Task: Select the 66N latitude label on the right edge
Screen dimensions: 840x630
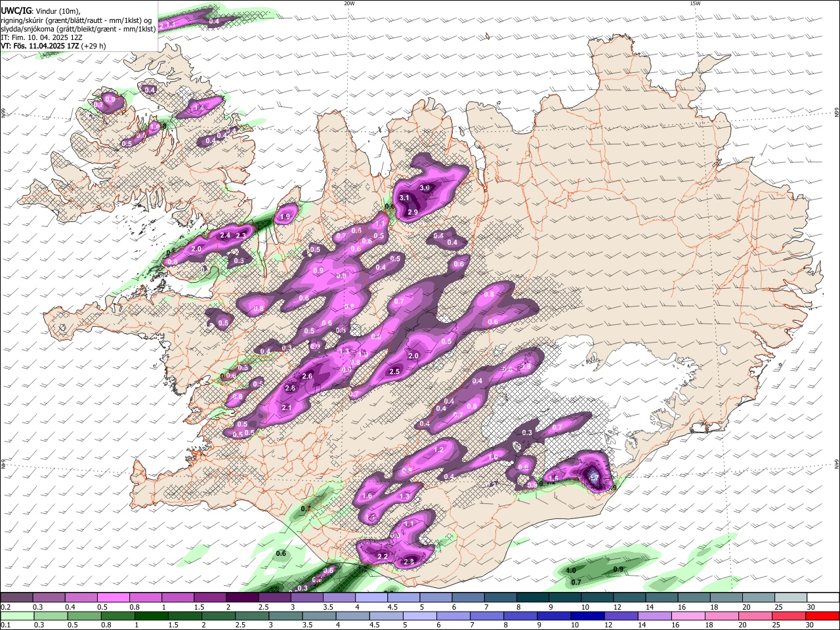Action: pyautogui.click(x=837, y=112)
